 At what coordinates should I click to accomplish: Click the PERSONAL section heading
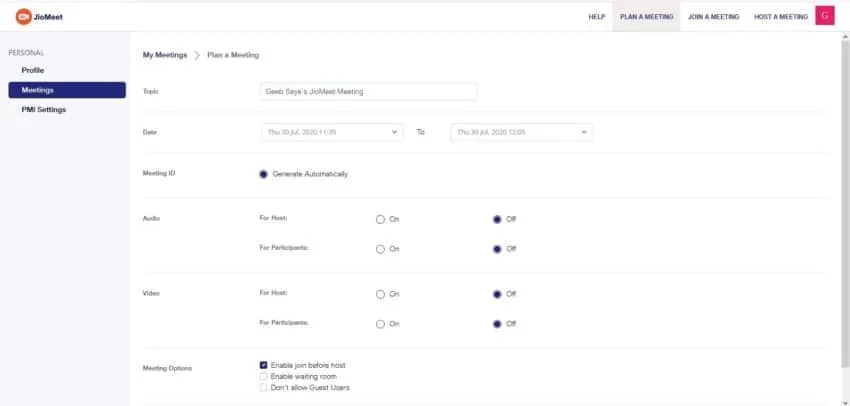(26, 53)
